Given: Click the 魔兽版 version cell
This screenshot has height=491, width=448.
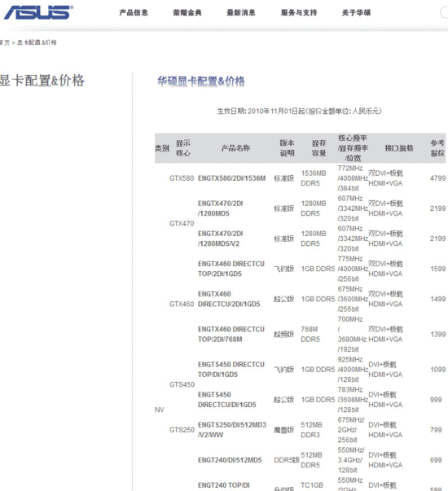Looking at the screenshot, I should [283, 430].
